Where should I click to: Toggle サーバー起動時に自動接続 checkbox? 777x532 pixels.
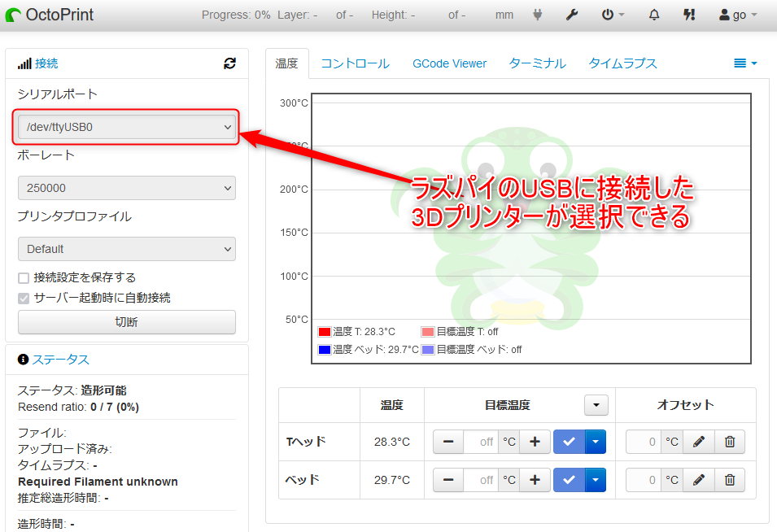coord(24,299)
